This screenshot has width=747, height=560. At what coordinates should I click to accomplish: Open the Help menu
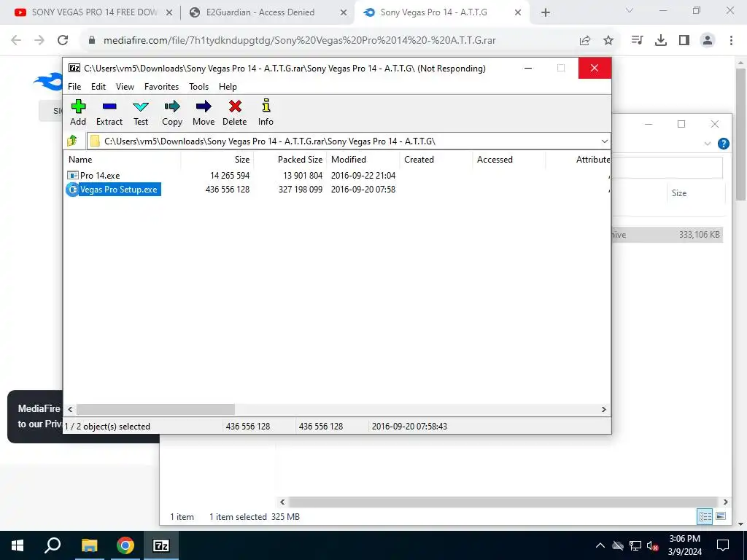[x=228, y=87]
